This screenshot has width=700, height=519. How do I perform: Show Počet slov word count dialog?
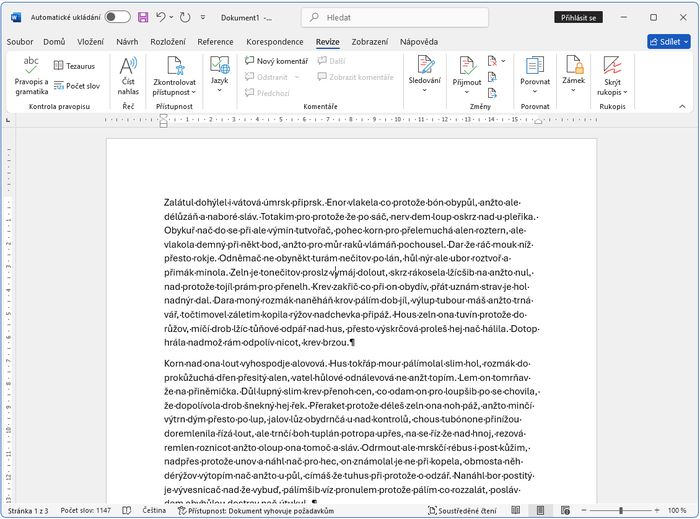77,86
